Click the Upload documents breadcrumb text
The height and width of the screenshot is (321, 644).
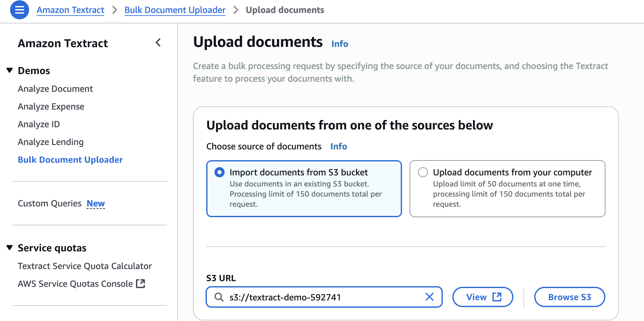(x=285, y=10)
